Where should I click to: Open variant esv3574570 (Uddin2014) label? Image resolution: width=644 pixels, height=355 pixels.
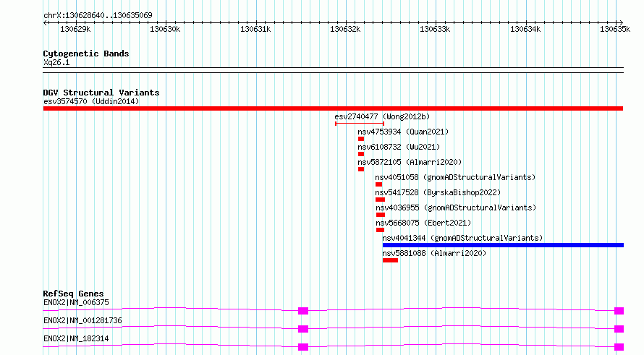[x=91, y=101]
